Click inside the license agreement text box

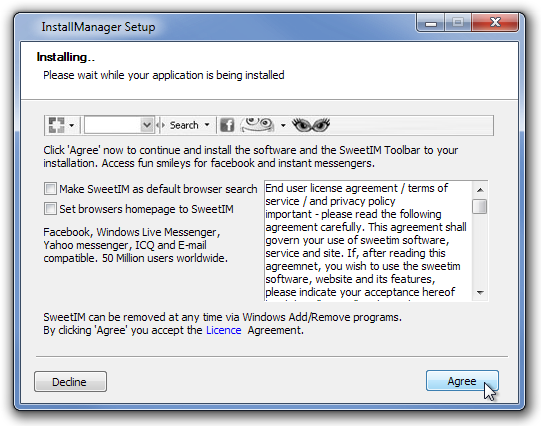tap(368, 240)
